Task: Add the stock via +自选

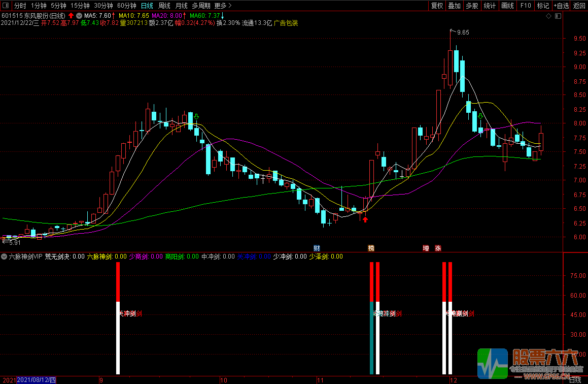Action: click(561, 6)
